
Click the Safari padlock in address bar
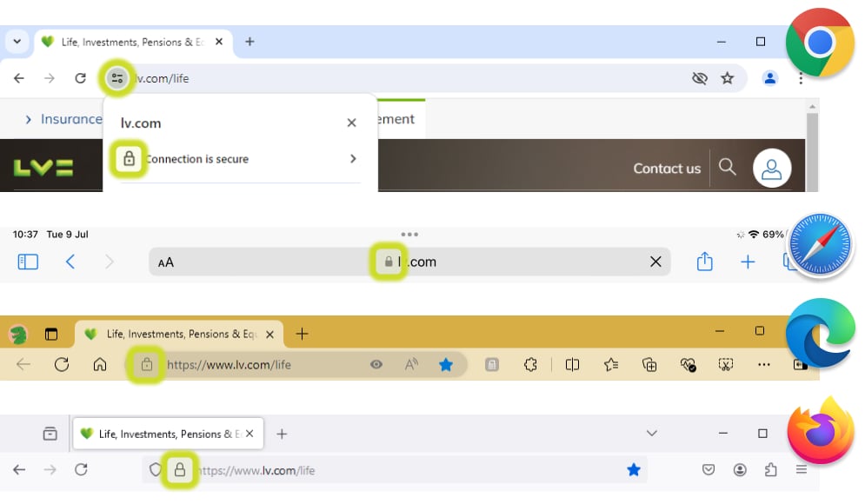(389, 262)
